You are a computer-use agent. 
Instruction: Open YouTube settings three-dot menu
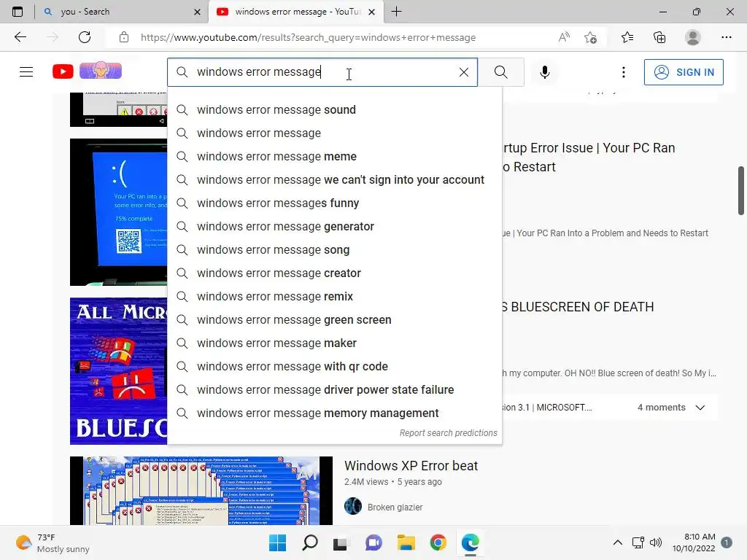point(623,72)
